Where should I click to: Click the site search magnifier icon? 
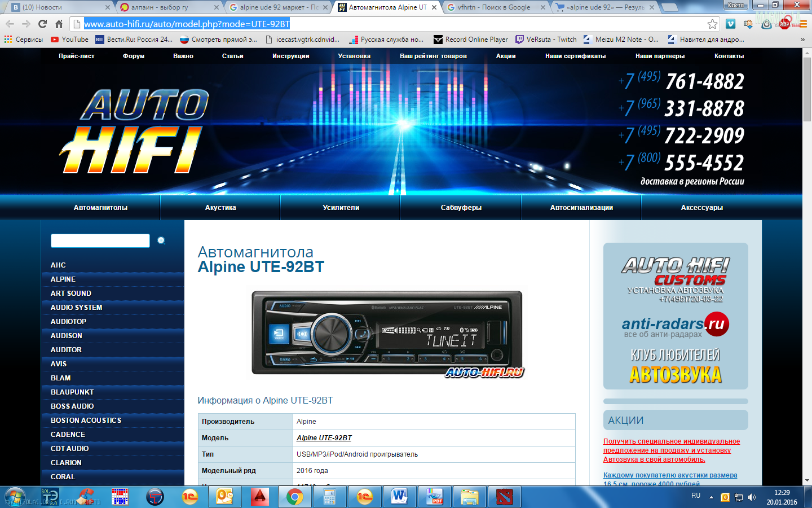[x=161, y=240]
